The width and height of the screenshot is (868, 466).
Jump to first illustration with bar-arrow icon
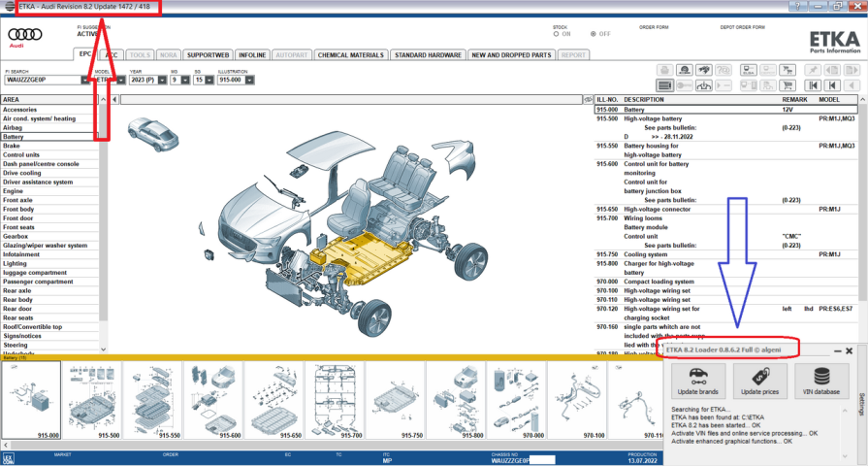813,85
